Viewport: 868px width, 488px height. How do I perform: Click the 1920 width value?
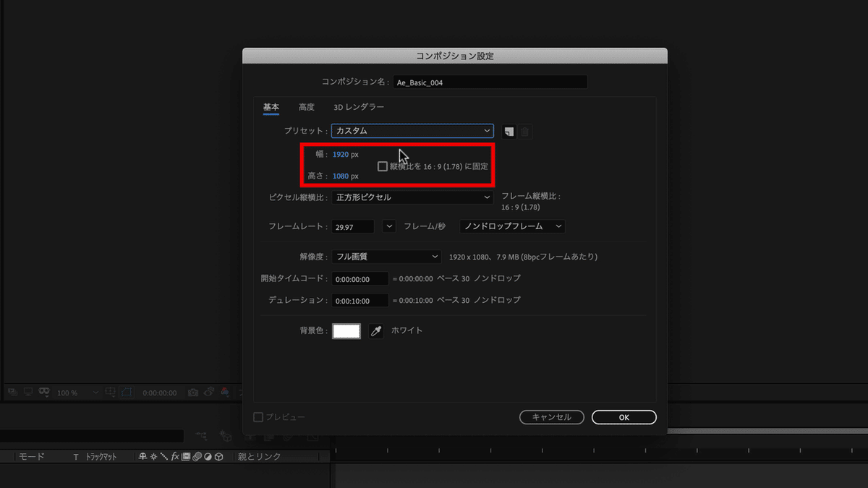tap(341, 154)
